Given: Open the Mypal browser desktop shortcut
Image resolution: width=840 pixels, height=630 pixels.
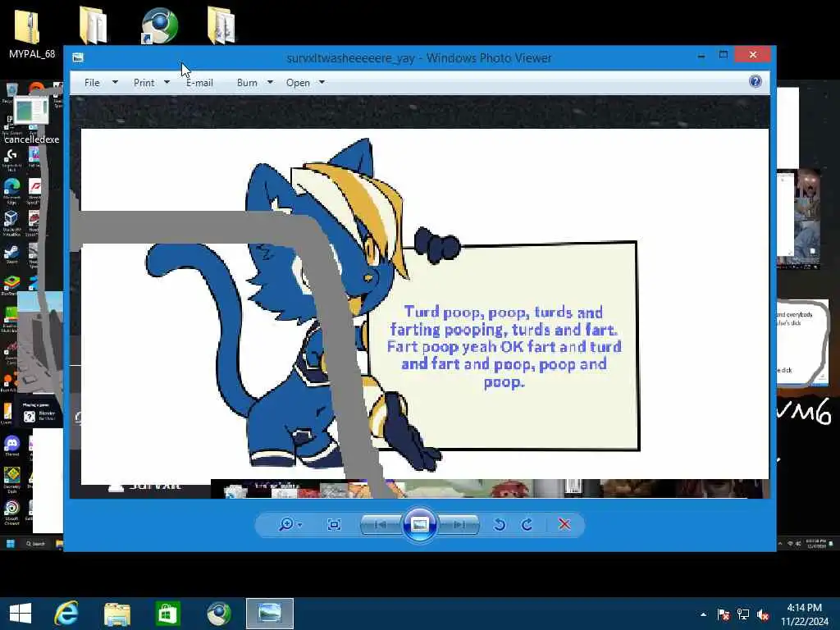Looking at the screenshot, I should point(159,25).
